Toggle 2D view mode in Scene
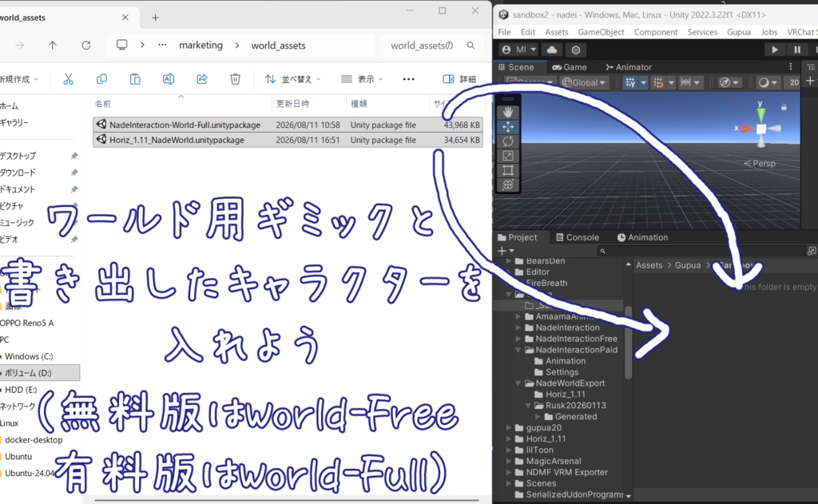The image size is (818, 504). [x=794, y=82]
